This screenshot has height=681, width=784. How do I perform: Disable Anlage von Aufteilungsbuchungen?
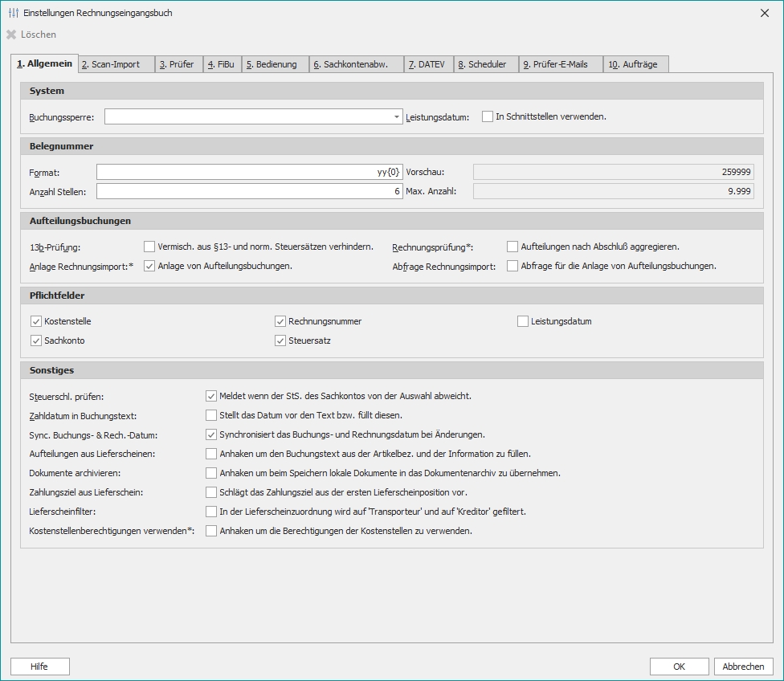[x=149, y=266]
